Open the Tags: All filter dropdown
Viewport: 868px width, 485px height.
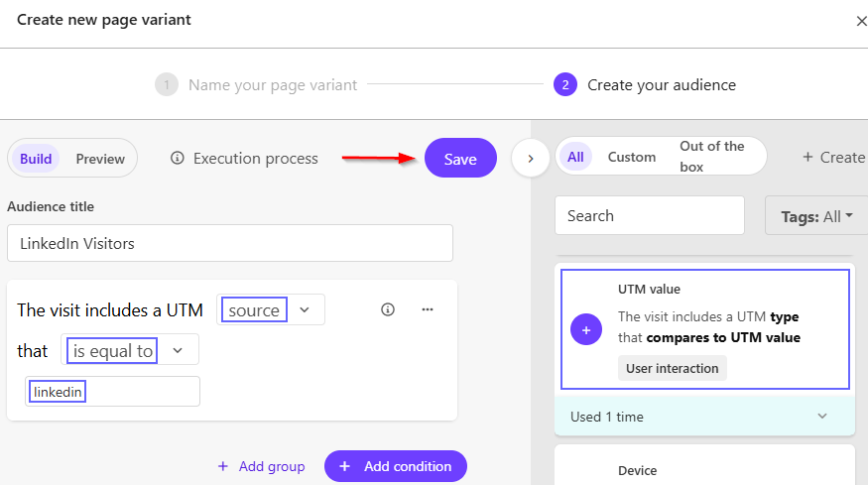pyautogui.click(x=816, y=216)
